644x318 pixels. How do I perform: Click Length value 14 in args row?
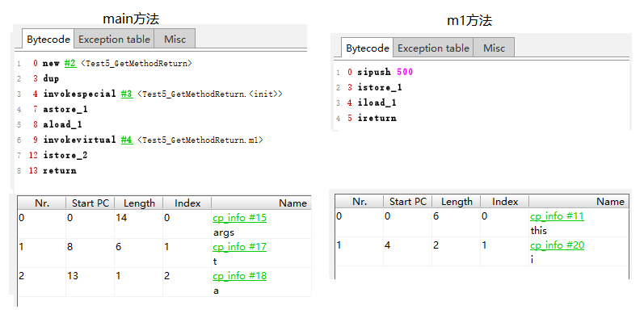coord(121,218)
